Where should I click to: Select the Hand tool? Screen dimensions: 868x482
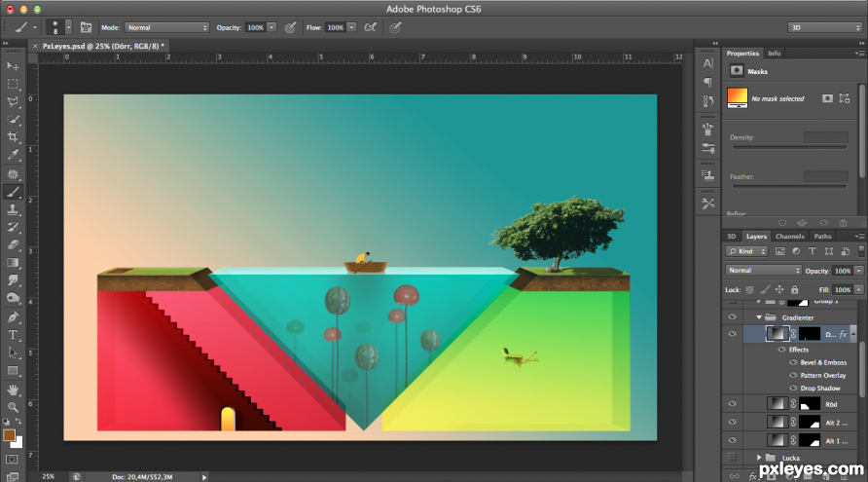click(x=13, y=389)
